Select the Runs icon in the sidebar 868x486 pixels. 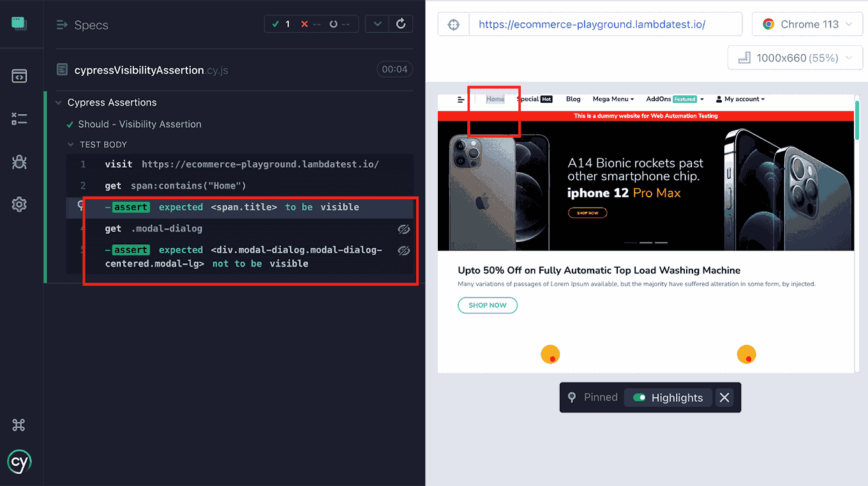pos(19,119)
